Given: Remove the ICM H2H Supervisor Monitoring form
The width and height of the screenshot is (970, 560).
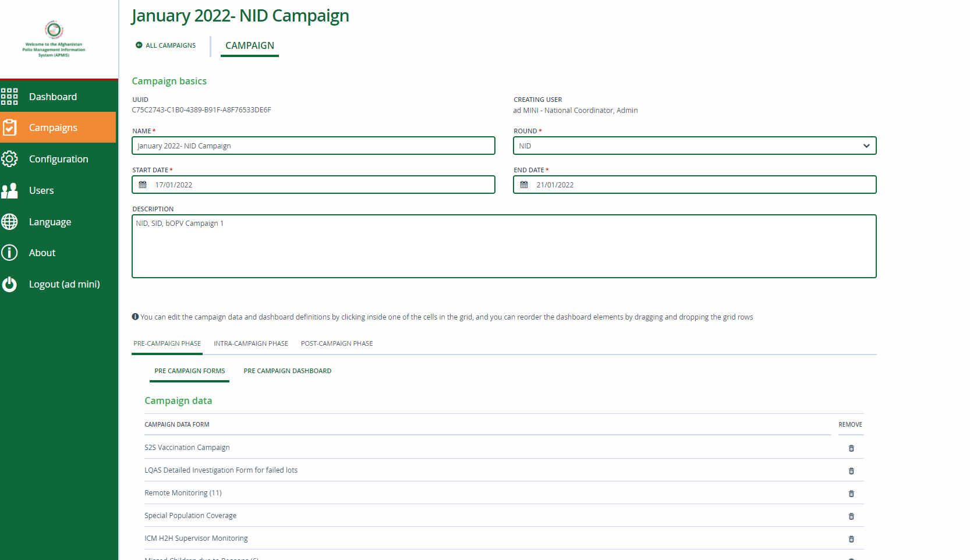Looking at the screenshot, I should (851, 538).
